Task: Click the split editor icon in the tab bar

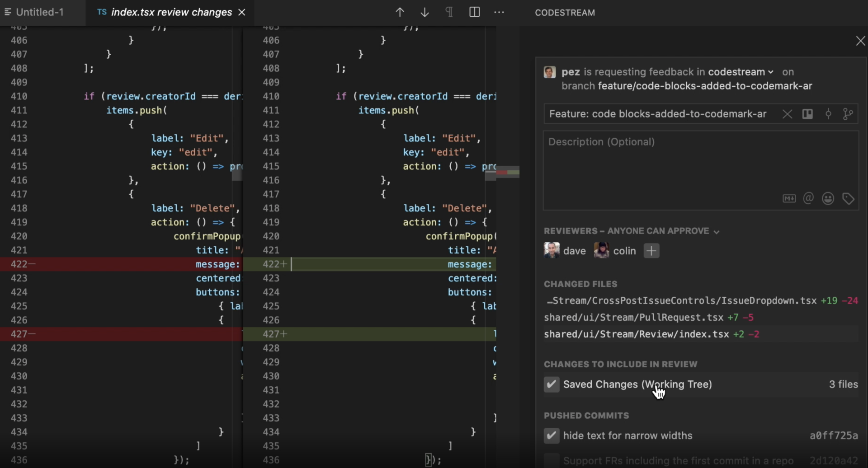Action: point(474,12)
